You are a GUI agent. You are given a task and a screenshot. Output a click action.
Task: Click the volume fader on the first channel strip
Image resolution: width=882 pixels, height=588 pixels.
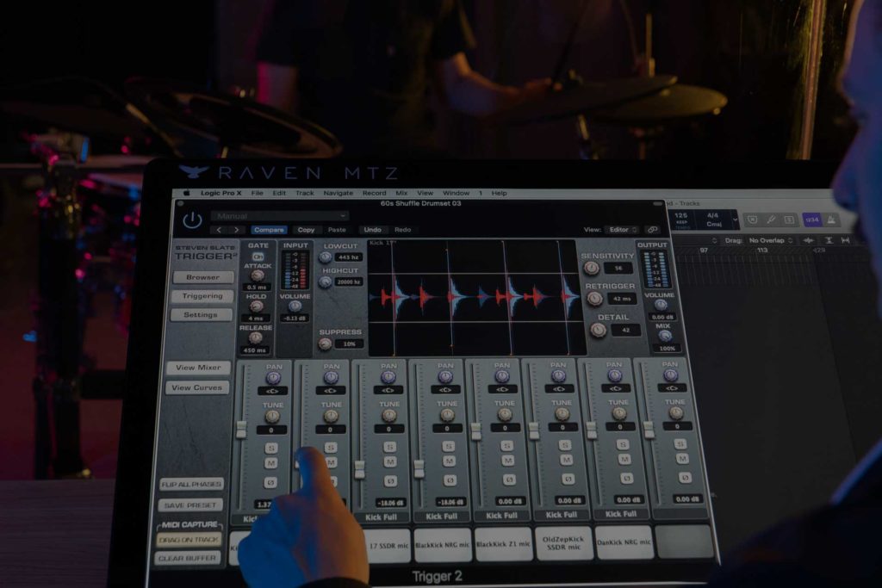click(241, 428)
